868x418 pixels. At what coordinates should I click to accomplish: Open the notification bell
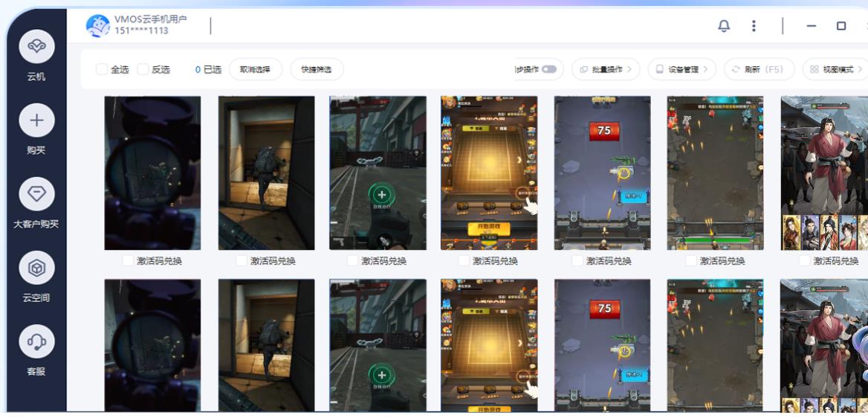click(x=723, y=26)
